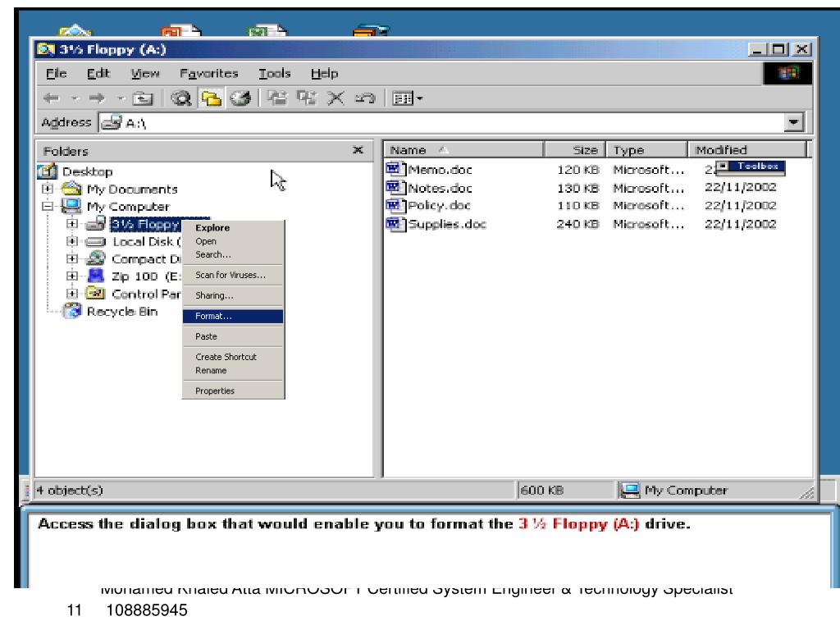Open Forward button history dropdown arrow
This screenshot has width=840, height=630.
(x=121, y=98)
